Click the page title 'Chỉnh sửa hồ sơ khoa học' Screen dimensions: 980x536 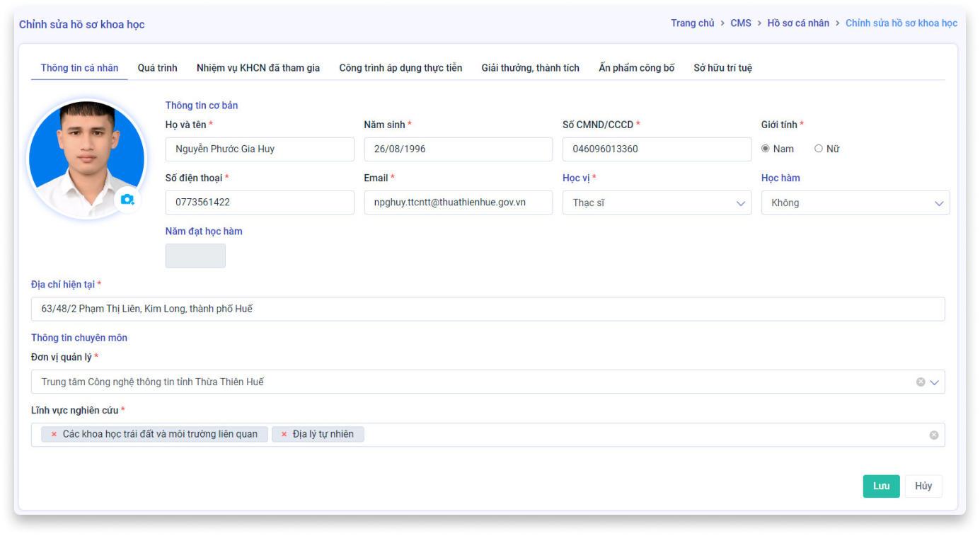tap(82, 25)
